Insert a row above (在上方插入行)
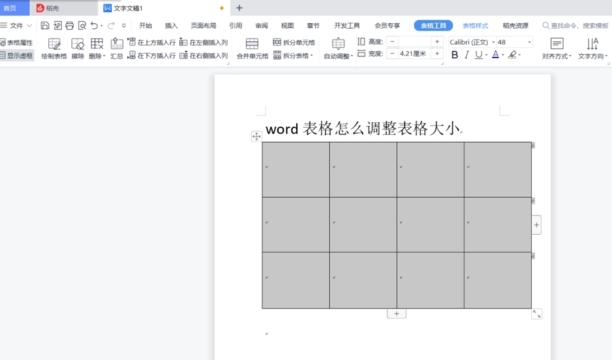612x360 pixels. coord(151,42)
